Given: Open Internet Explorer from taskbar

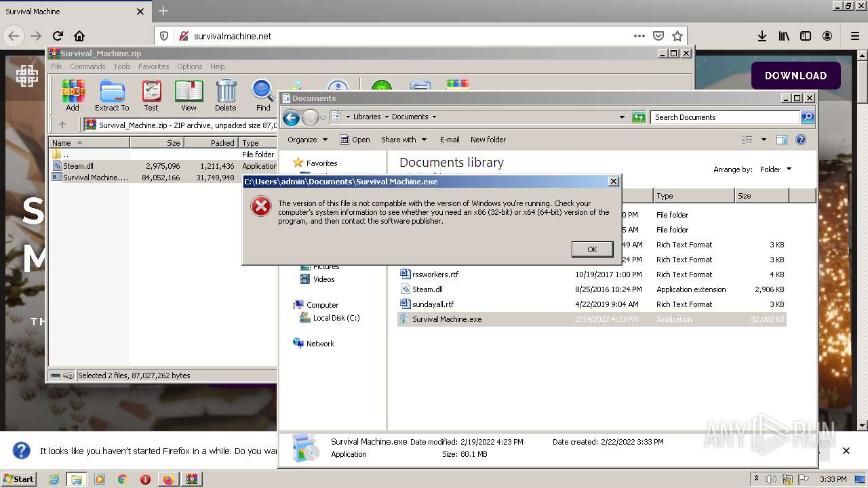Looking at the screenshot, I should (54, 479).
